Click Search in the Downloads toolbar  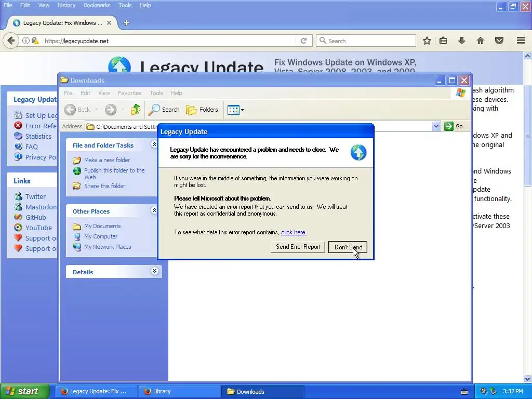coord(164,110)
